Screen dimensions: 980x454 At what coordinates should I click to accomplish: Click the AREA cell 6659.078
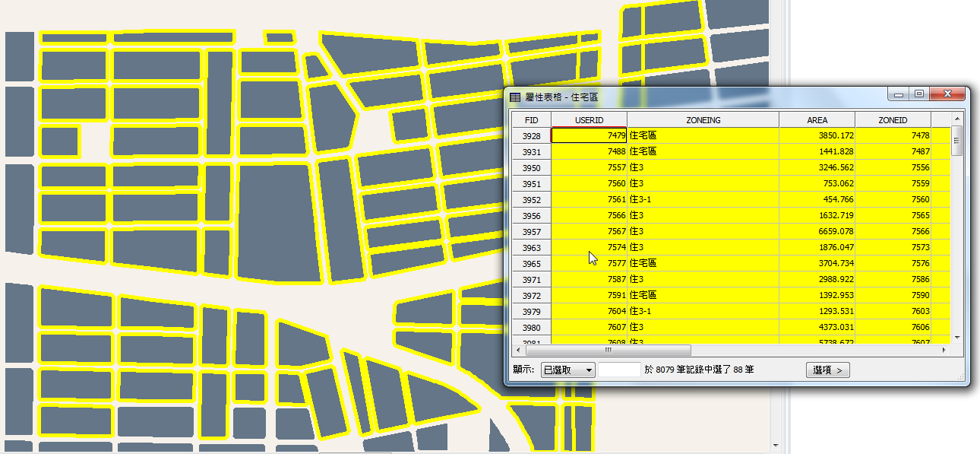pos(817,231)
